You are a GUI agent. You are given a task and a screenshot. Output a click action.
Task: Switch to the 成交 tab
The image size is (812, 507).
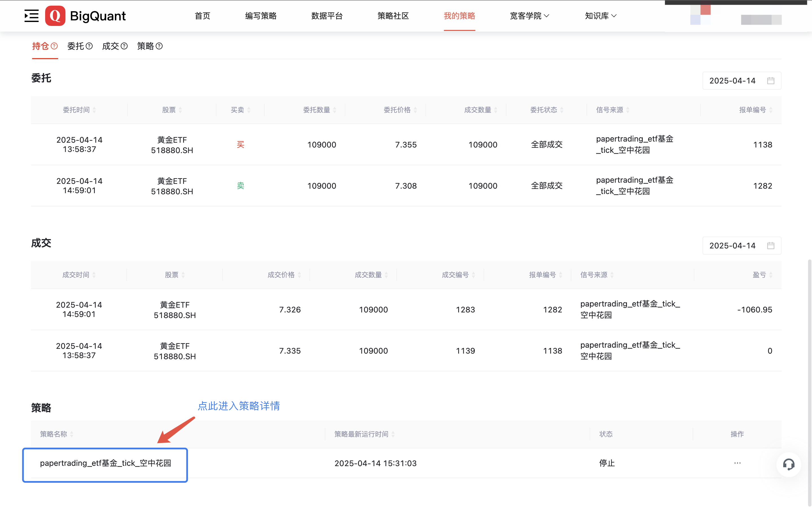(x=110, y=46)
